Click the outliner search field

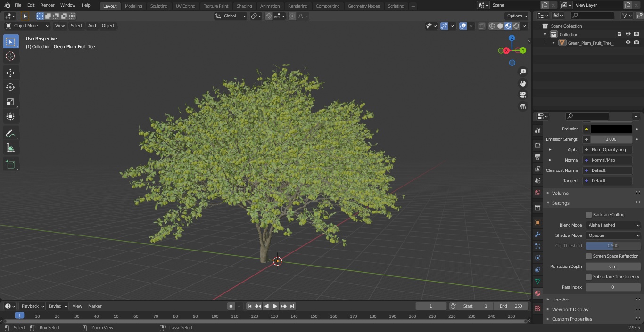point(592,16)
